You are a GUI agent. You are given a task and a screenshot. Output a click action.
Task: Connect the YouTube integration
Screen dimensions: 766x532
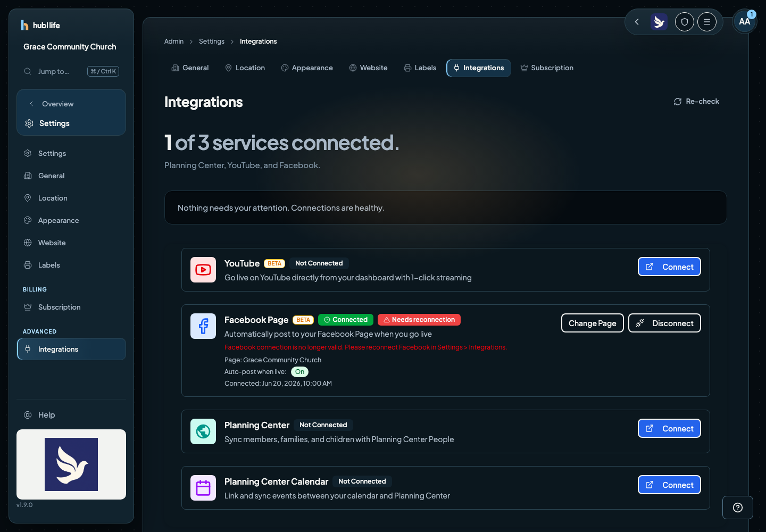pos(669,267)
